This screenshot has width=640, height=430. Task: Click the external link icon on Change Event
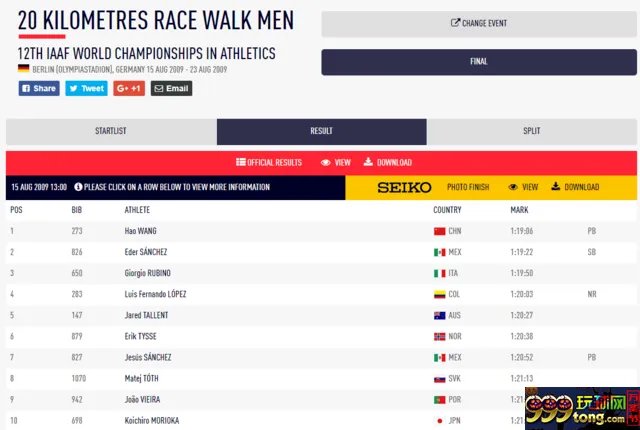click(x=455, y=23)
